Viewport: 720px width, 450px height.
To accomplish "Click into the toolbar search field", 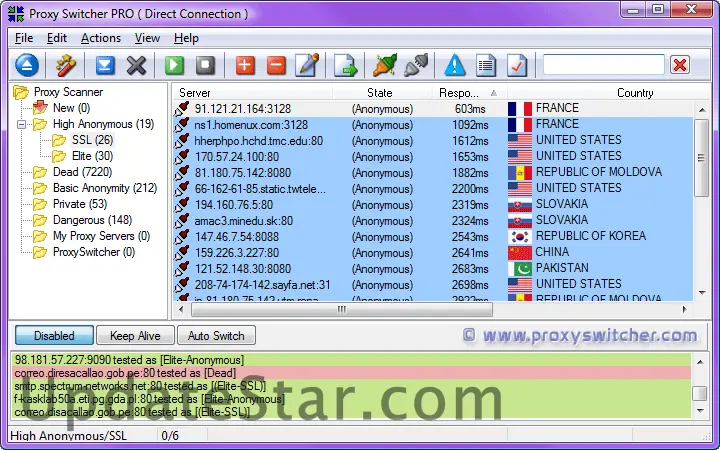I will (x=603, y=65).
